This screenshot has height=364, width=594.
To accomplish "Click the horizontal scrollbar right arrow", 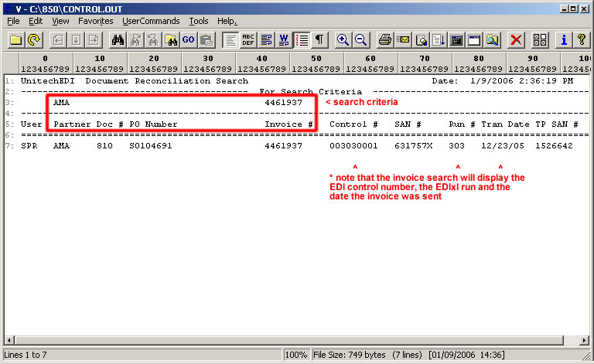I will point(577,340).
